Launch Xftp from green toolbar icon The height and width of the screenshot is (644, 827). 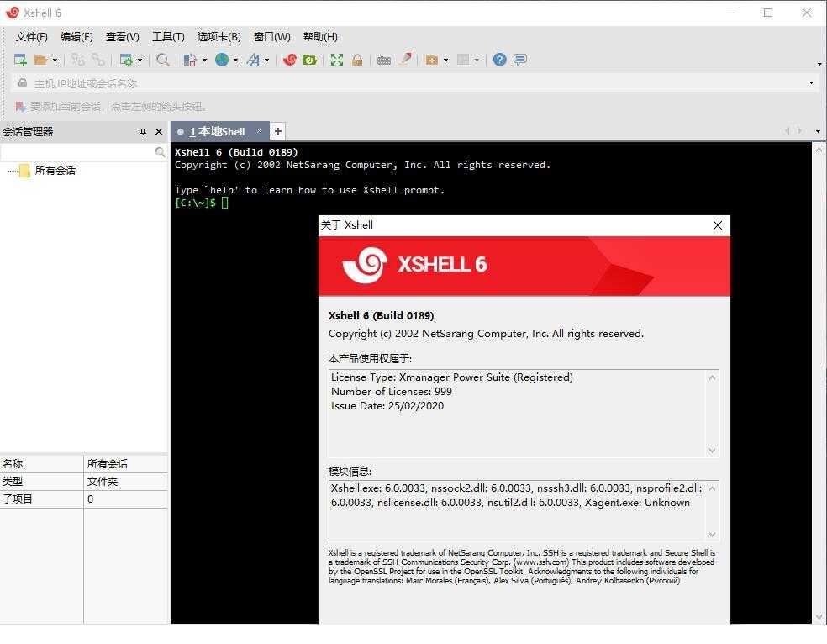309,61
